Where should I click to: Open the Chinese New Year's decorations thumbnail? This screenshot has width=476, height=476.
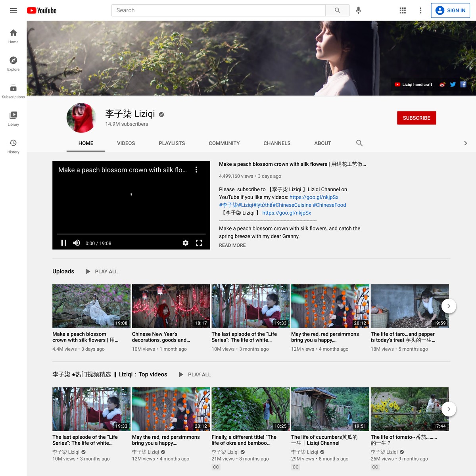pyautogui.click(x=171, y=306)
